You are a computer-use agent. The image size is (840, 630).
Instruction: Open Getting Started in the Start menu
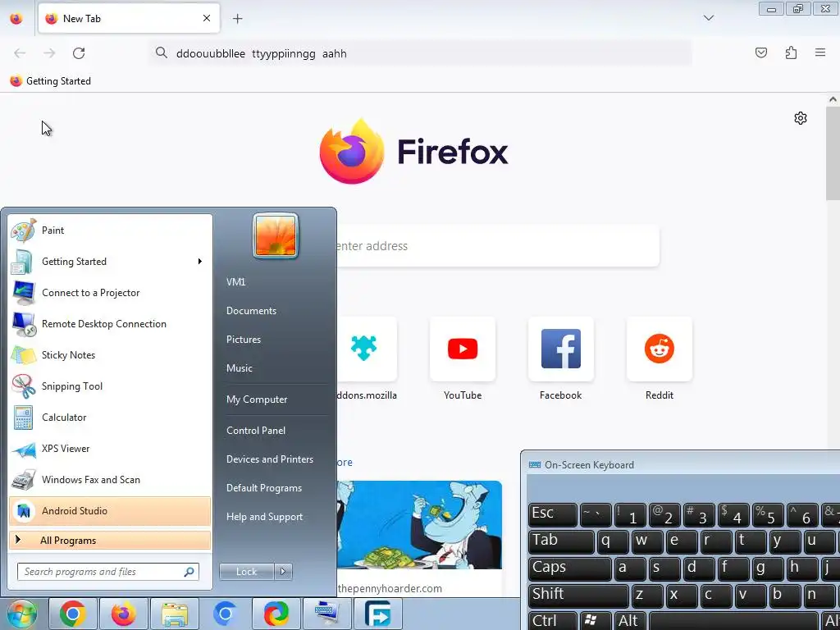coord(110,262)
